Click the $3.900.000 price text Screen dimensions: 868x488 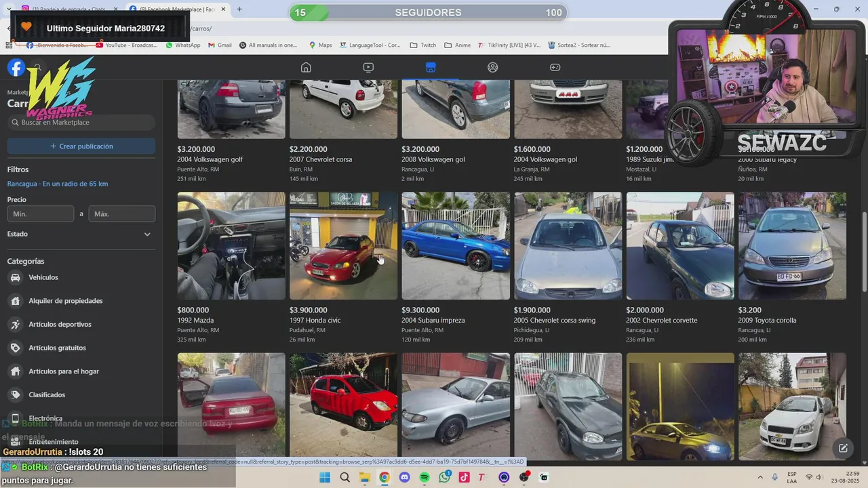309,310
